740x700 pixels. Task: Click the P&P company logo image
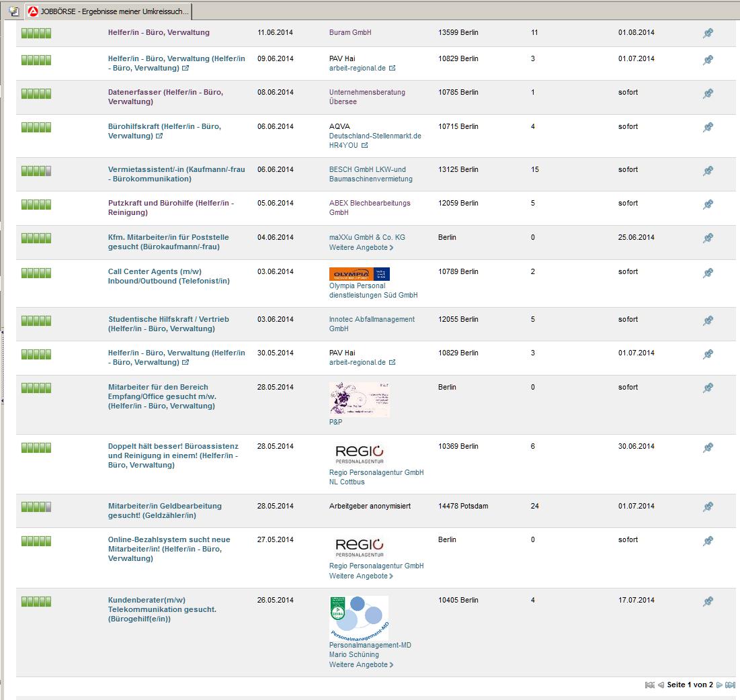pos(359,400)
